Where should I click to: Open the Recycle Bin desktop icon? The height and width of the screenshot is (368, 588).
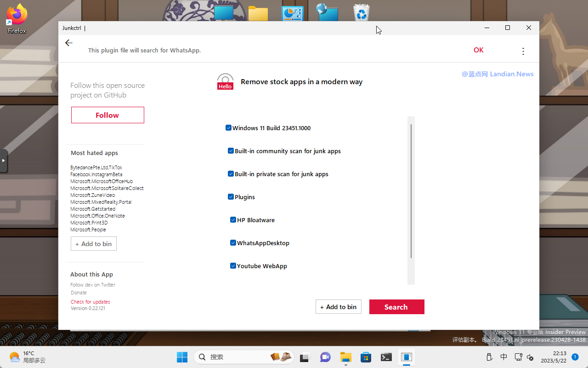click(362, 12)
